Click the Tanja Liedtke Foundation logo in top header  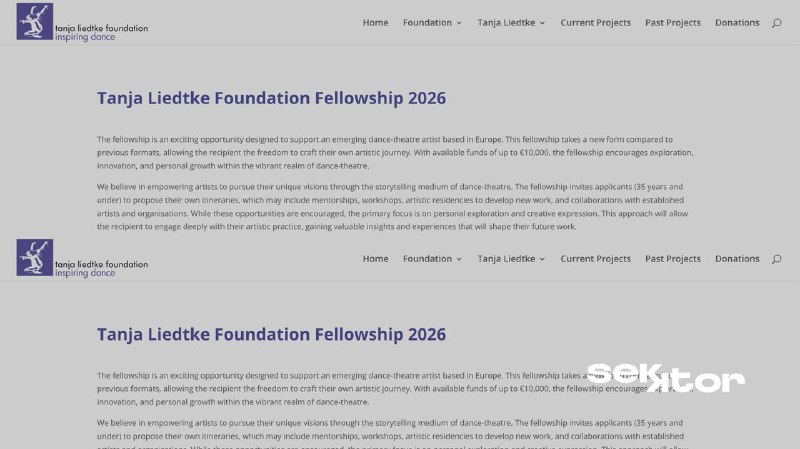pyautogui.click(x=82, y=22)
